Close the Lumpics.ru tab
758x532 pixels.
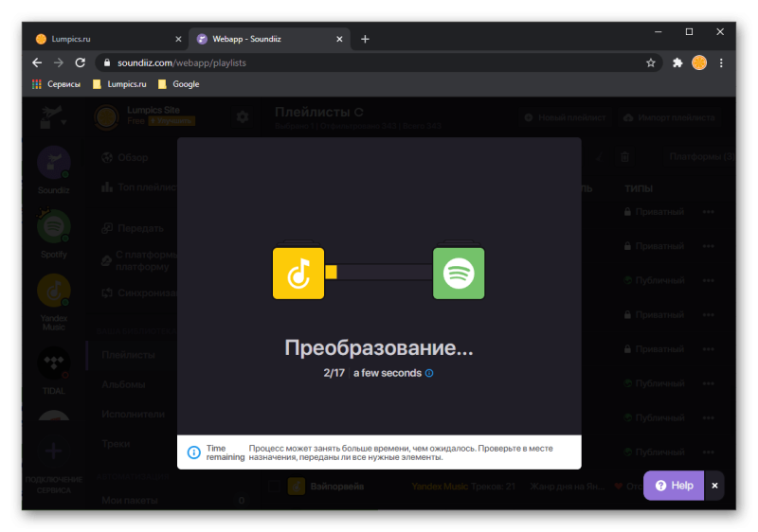[x=178, y=39]
